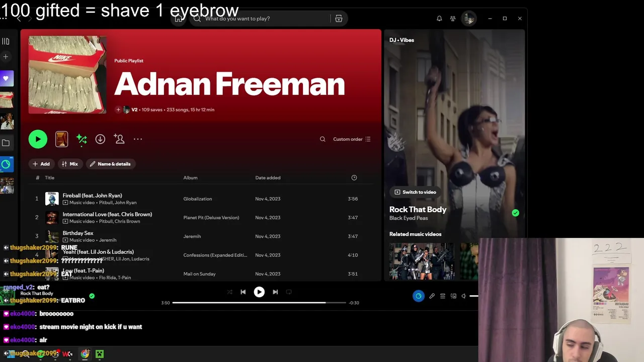Create a new playlist with sidebar plus

tap(6, 57)
